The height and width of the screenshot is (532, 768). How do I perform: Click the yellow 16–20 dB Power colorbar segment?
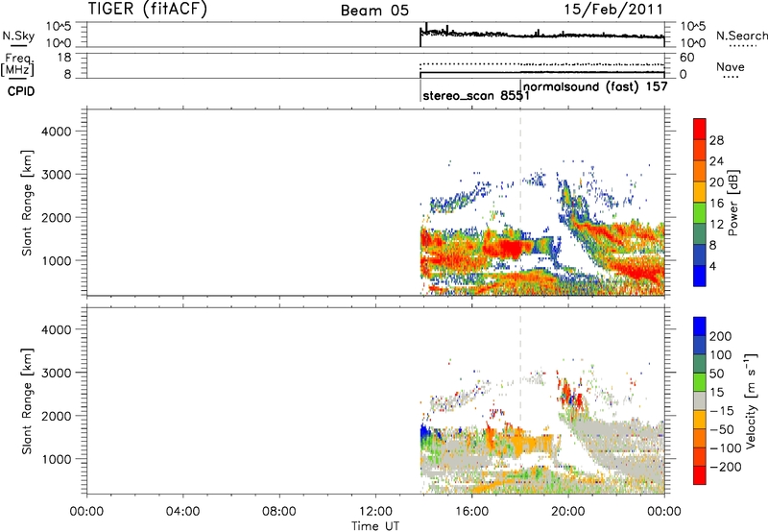tap(700, 192)
